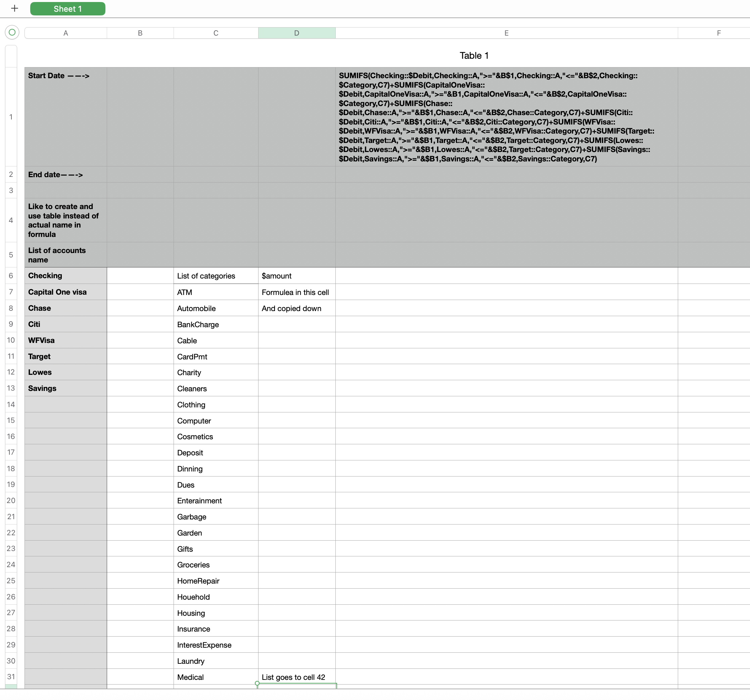
Task: Click empty cell next to End date
Action: tap(140, 174)
